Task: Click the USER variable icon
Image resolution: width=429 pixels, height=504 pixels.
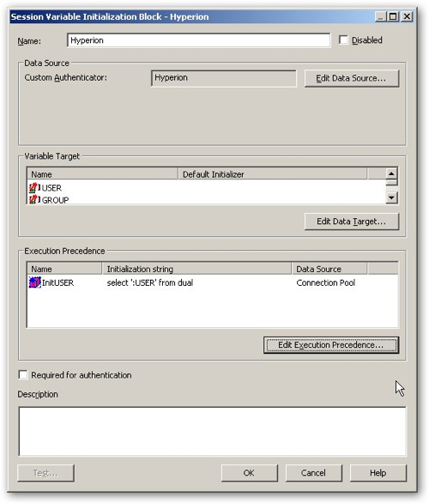Action: click(x=34, y=187)
